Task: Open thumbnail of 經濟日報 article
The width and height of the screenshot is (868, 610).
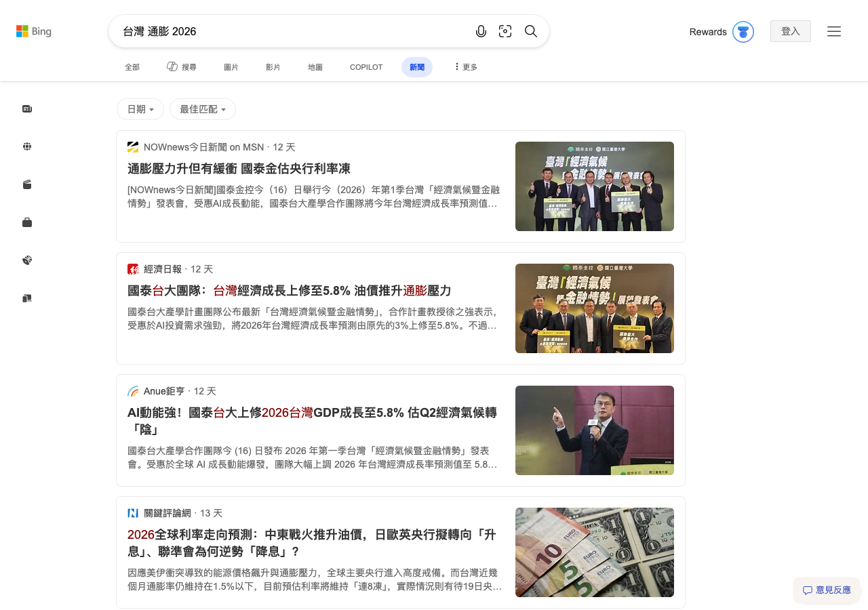Action: coord(595,308)
